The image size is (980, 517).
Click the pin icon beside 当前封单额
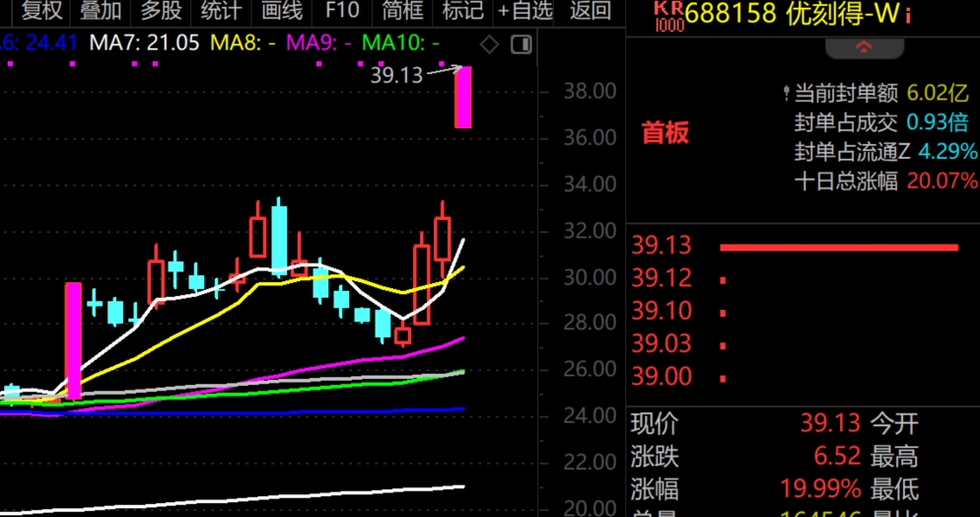[785, 94]
